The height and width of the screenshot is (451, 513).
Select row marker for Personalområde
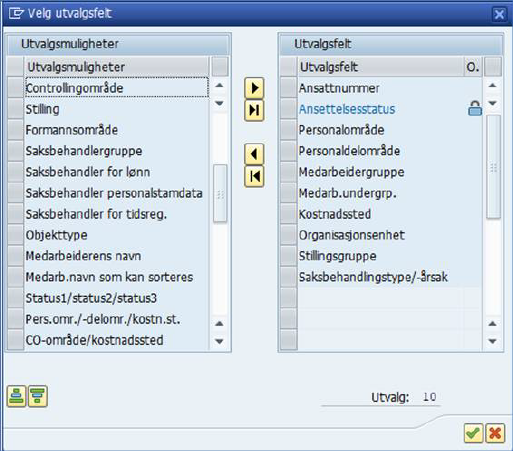289,130
